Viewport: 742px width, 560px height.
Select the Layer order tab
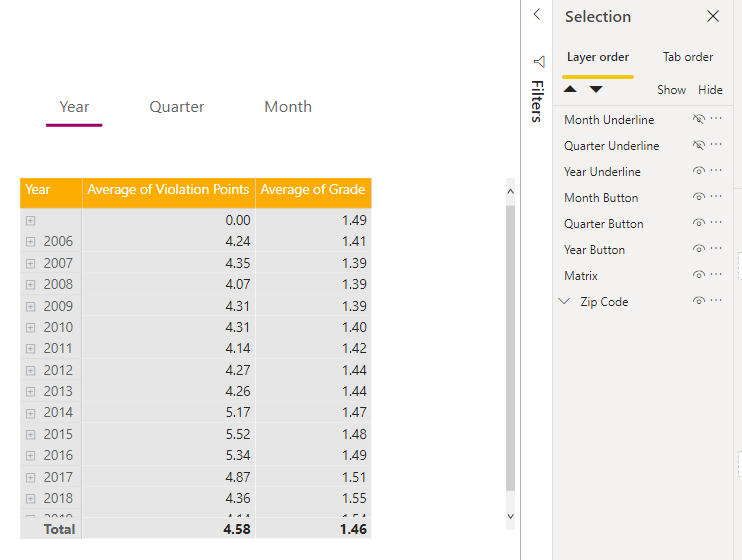[x=598, y=57]
